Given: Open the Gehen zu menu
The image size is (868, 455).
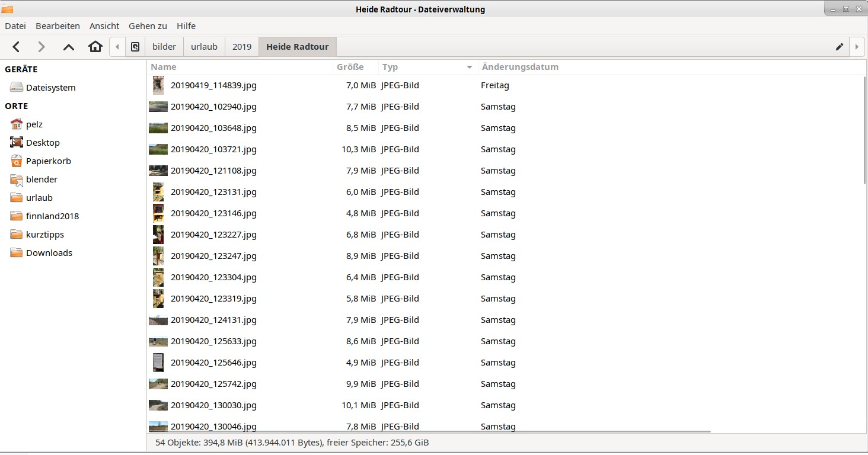Looking at the screenshot, I should [x=148, y=26].
